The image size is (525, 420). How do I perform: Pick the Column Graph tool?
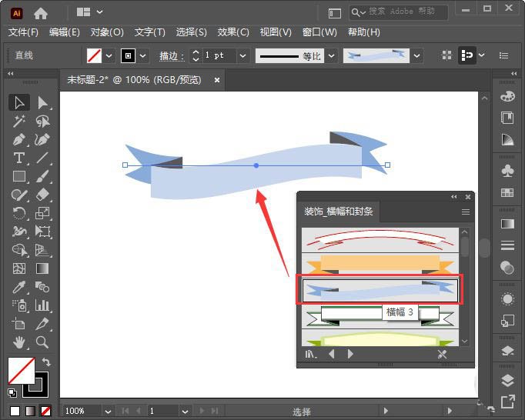42,305
